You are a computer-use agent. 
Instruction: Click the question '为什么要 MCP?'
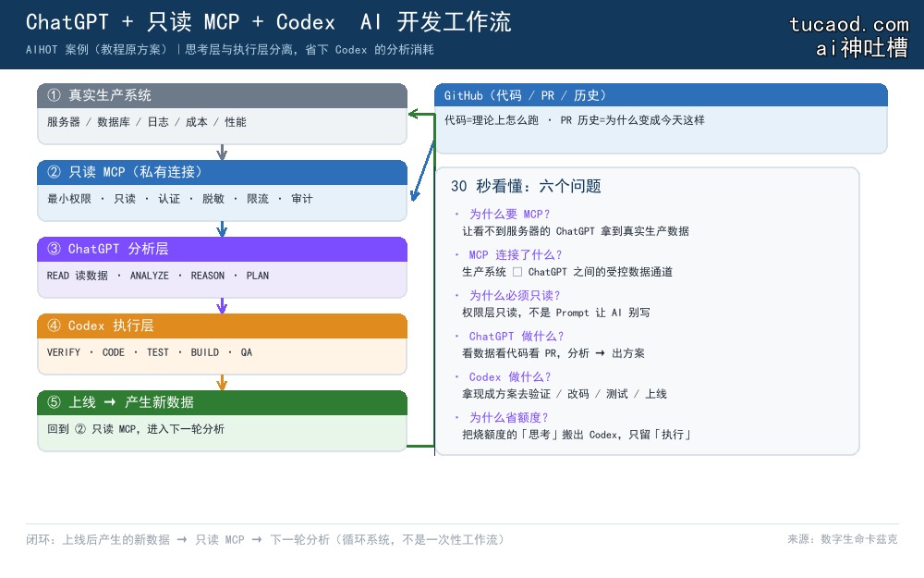click(x=509, y=215)
